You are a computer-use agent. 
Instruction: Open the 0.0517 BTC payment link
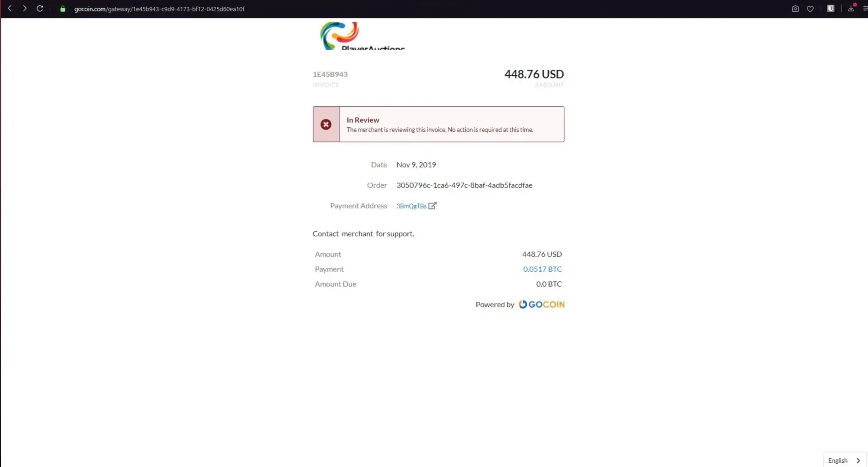point(542,269)
